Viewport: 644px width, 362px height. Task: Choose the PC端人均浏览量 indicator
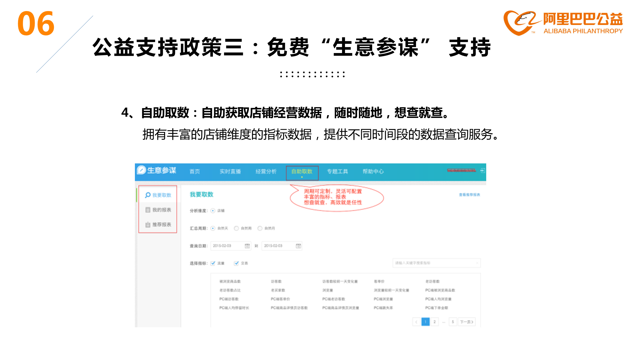point(438,299)
